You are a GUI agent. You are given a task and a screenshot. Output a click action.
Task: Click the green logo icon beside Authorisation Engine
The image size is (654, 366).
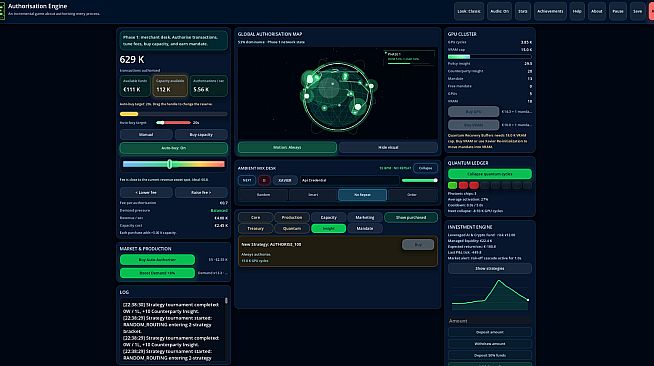tap(2, 10)
